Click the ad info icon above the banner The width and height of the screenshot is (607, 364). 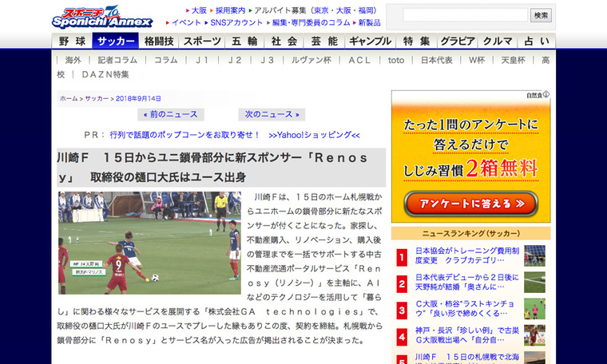click(x=538, y=96)
